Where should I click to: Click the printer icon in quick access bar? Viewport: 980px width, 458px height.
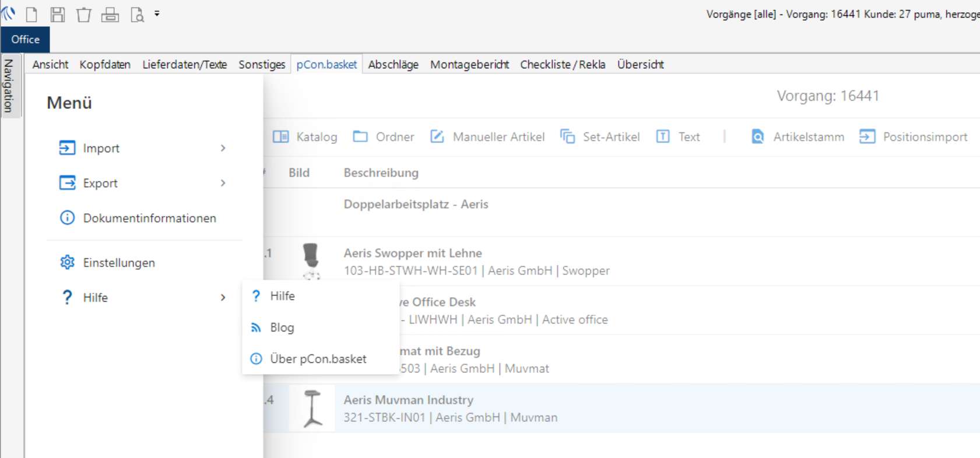click(x=110, y=15)
